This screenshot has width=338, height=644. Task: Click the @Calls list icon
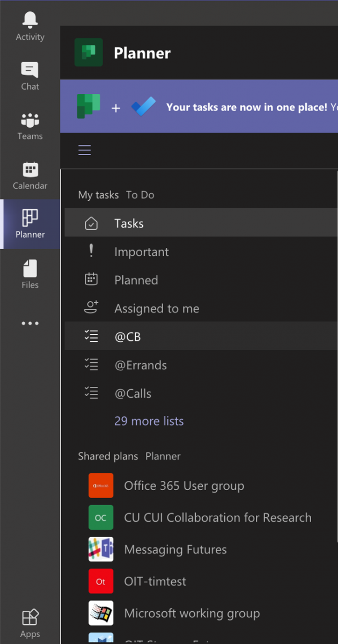pos(91,393)
